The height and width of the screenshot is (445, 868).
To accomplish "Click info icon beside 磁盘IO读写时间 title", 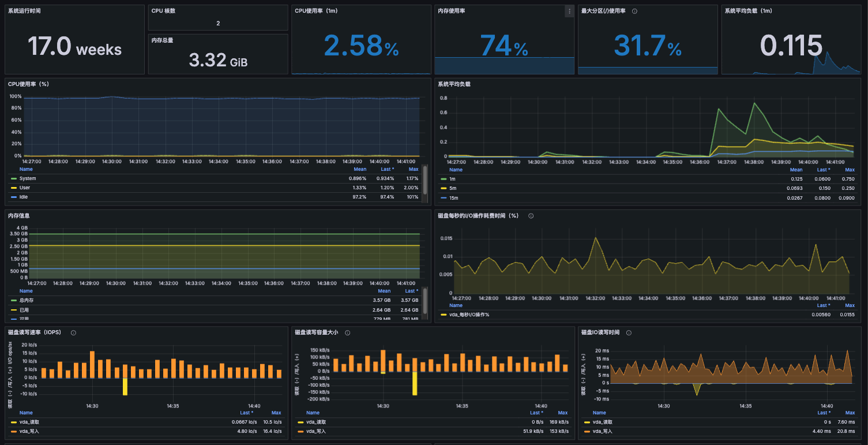I will 629,332.
